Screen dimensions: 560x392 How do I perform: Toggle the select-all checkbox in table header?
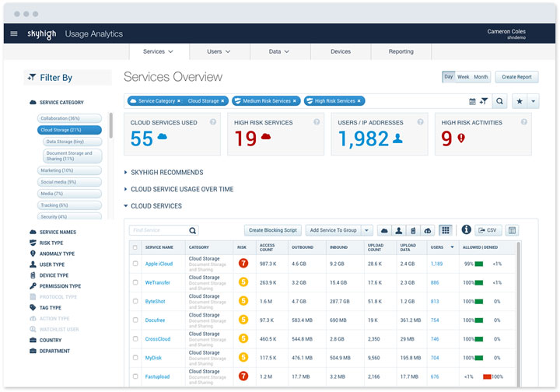[x=135, y=247]
